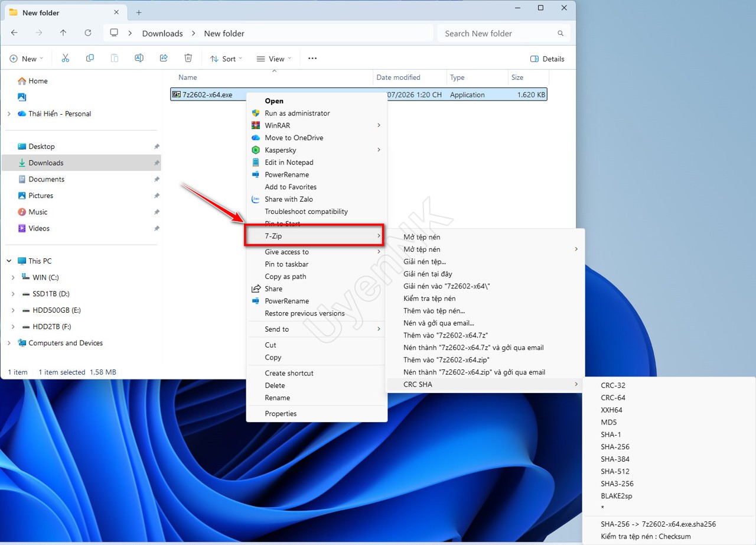This screenshot has height=545, width=756.
Task: Go up one folder level arrow
Action: (x=63, y=33)
